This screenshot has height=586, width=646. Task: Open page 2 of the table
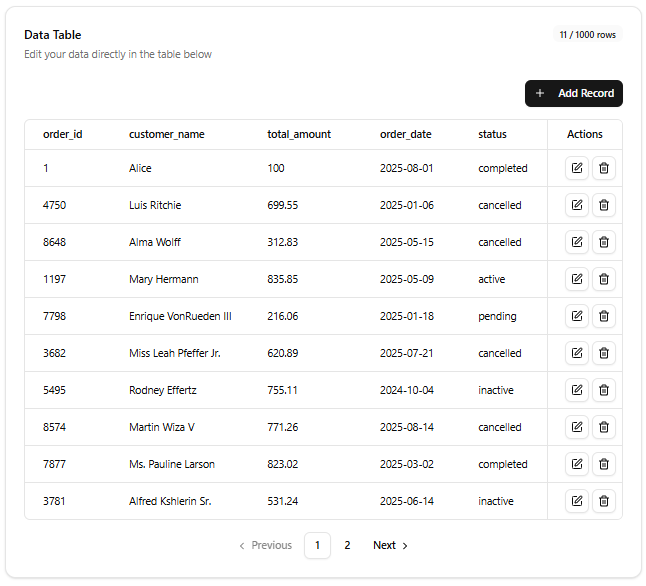point(347,545)
